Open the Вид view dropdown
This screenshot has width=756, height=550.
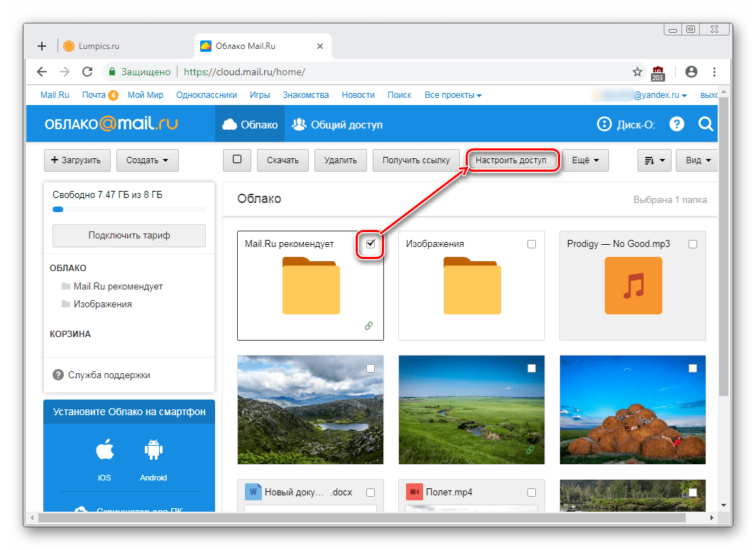click(x=696, y=160)
